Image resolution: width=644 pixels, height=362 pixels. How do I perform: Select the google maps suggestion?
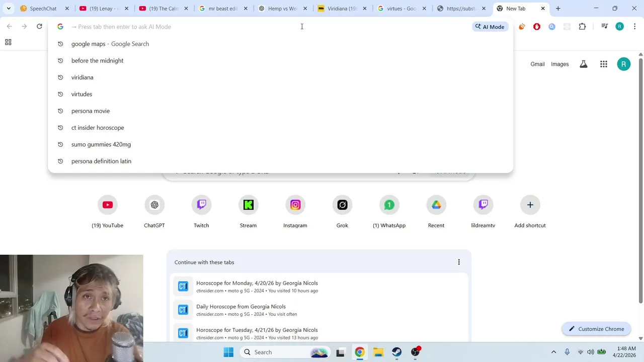(x=280, y=44)
